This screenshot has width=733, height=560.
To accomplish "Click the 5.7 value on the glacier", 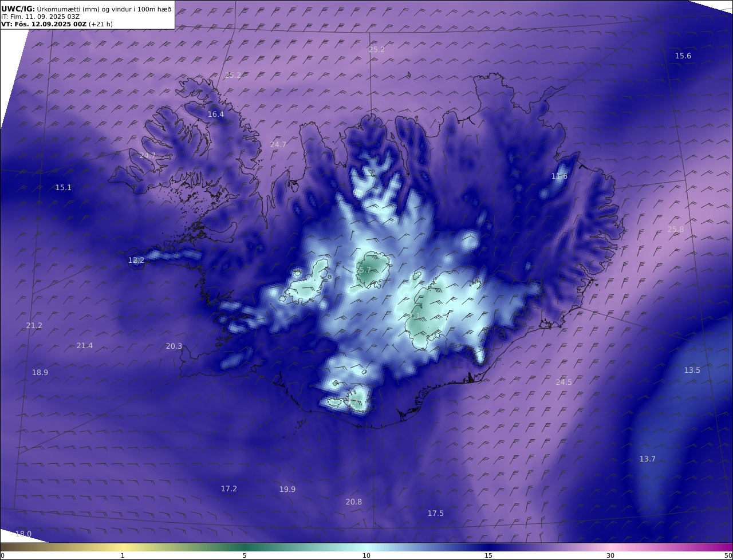I will (x=365, y=270).
